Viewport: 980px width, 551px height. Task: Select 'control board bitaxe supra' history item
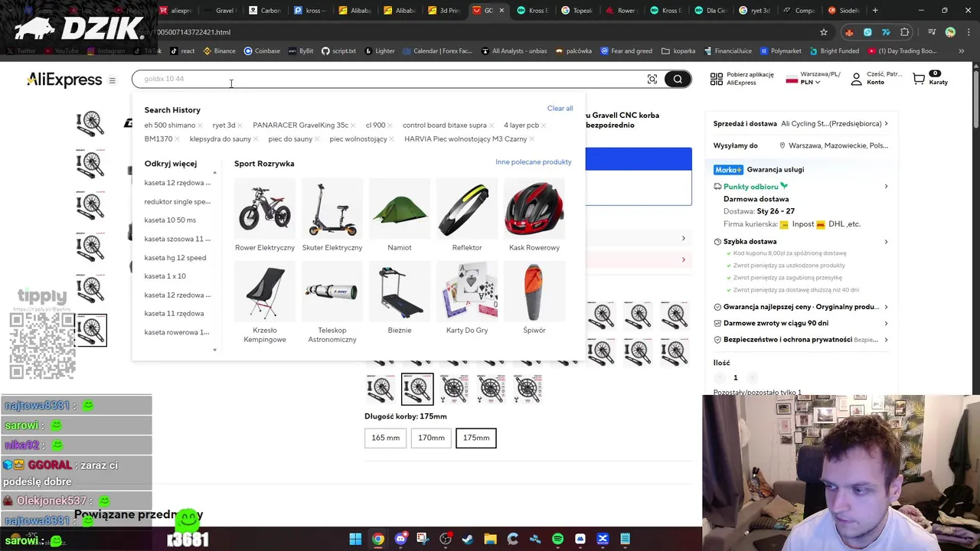(444, 126)
